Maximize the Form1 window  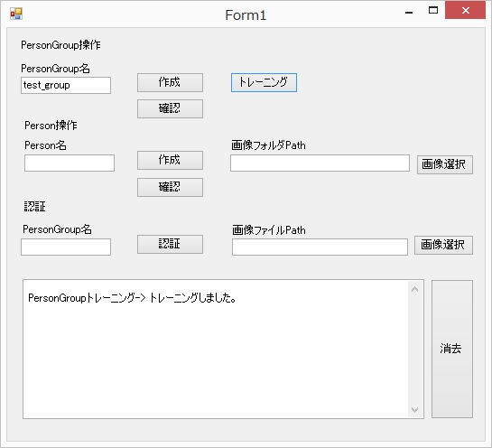coord(433,11)
